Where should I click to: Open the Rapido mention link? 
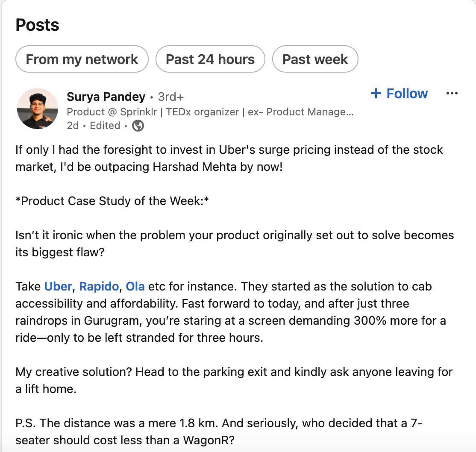pyautogui.click(x=99, y=287)
